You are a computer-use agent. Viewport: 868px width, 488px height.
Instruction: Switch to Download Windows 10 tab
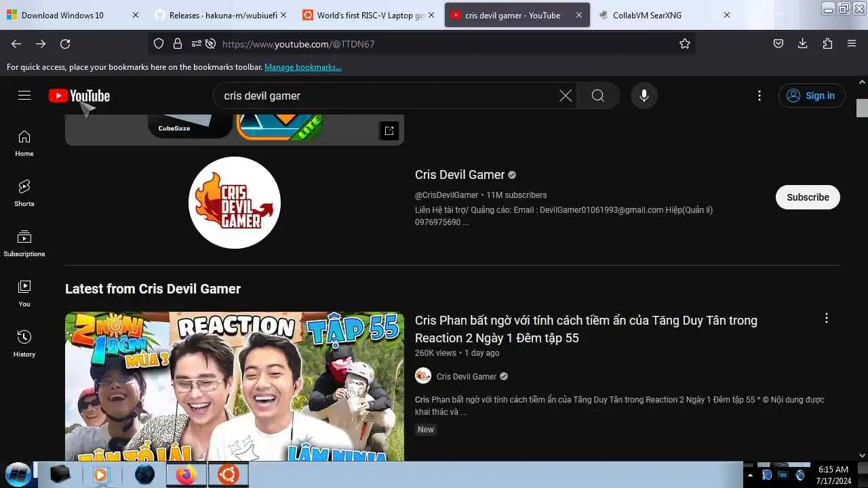pyautogui.click(x=73, y=15)
